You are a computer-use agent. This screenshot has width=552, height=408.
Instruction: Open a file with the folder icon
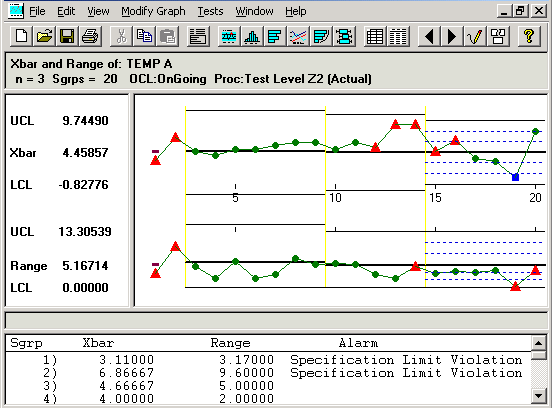point(44,36)
